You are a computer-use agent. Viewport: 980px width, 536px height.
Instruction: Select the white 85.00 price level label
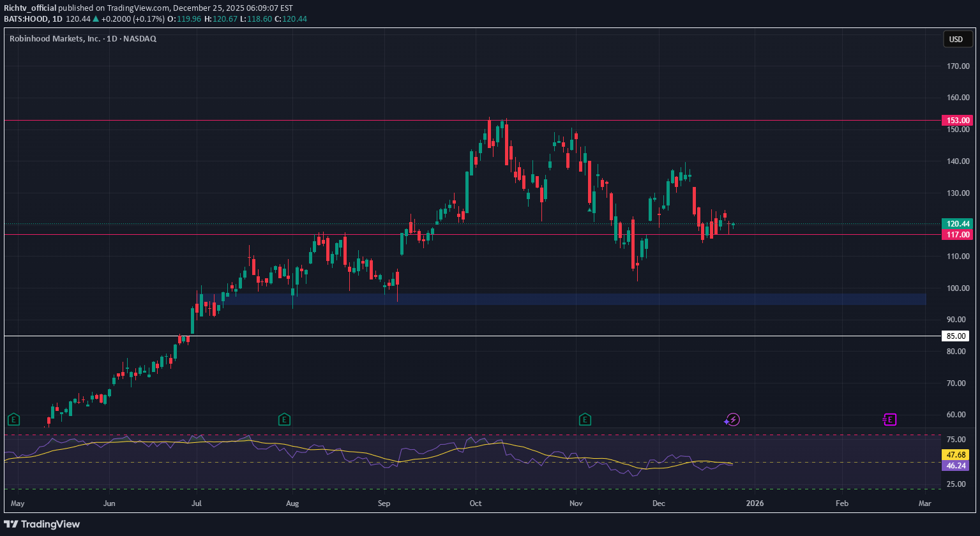pyautogui.click(x=957, y=336)
